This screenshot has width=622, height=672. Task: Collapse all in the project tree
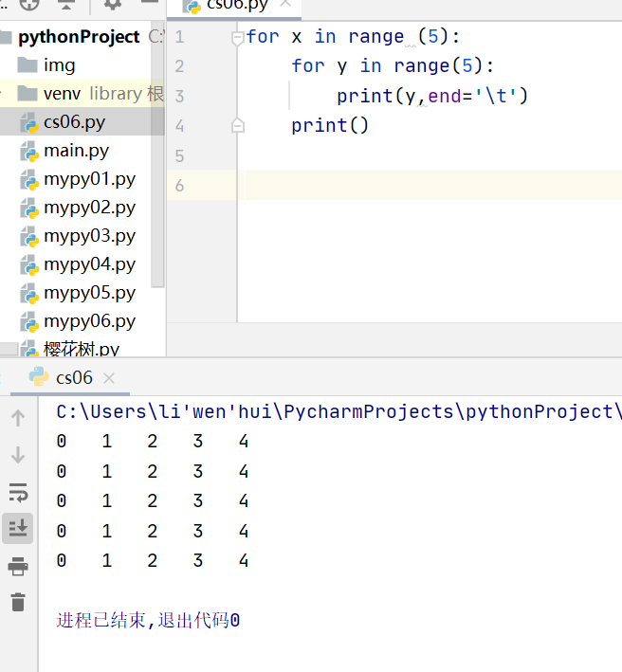66,5
